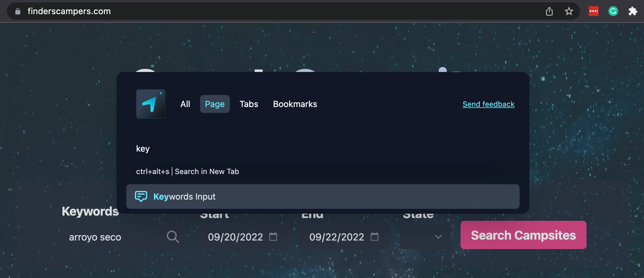Viewport: 644px width, 278px height.
Task: Bookmark this page with the star icon
Action: tap(569, 11)
